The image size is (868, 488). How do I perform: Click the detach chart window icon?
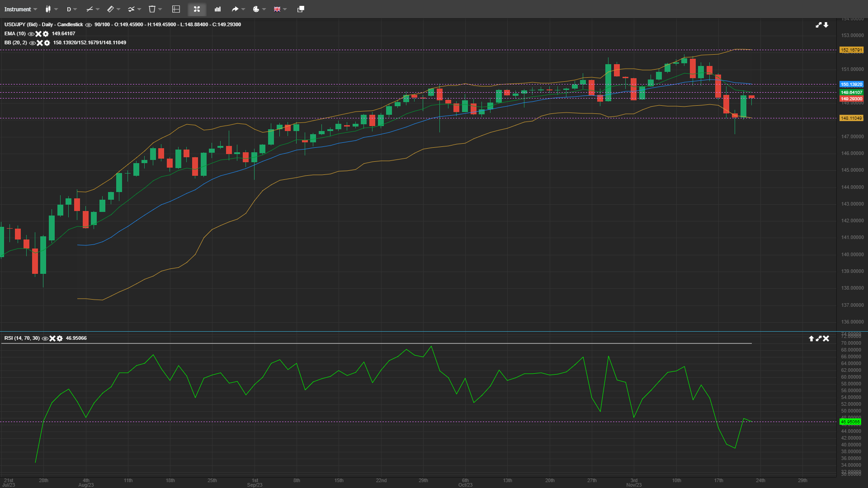tap(301, 9)
